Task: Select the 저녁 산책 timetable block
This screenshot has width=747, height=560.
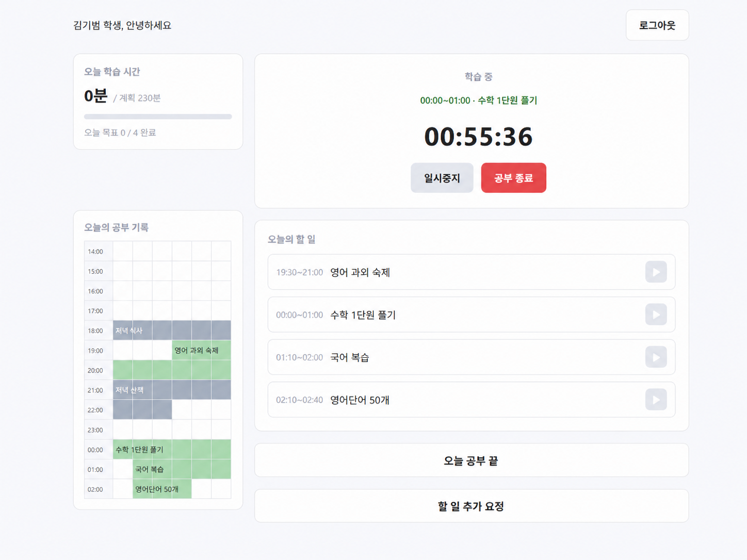Action: click(172, 390)
